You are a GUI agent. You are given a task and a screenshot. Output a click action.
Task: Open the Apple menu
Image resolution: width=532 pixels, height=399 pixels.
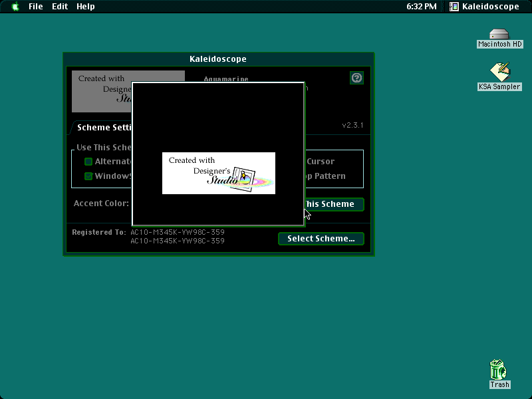[15, 7]
